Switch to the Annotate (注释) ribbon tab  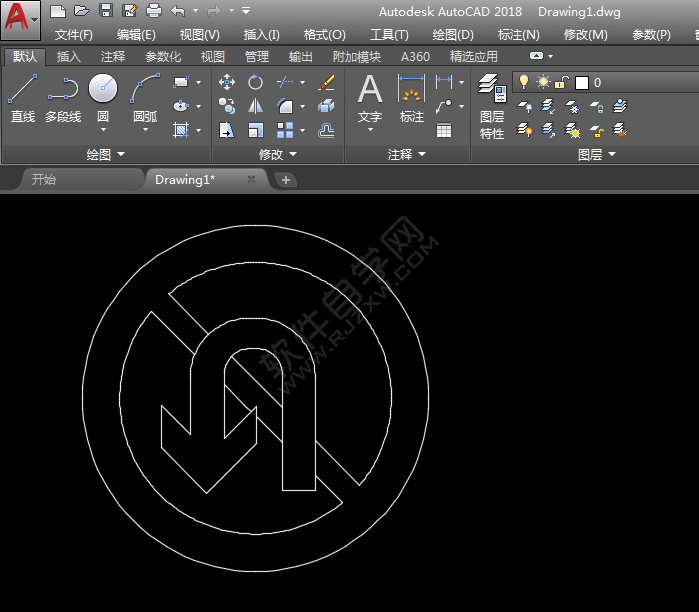[x=113, y=57]
